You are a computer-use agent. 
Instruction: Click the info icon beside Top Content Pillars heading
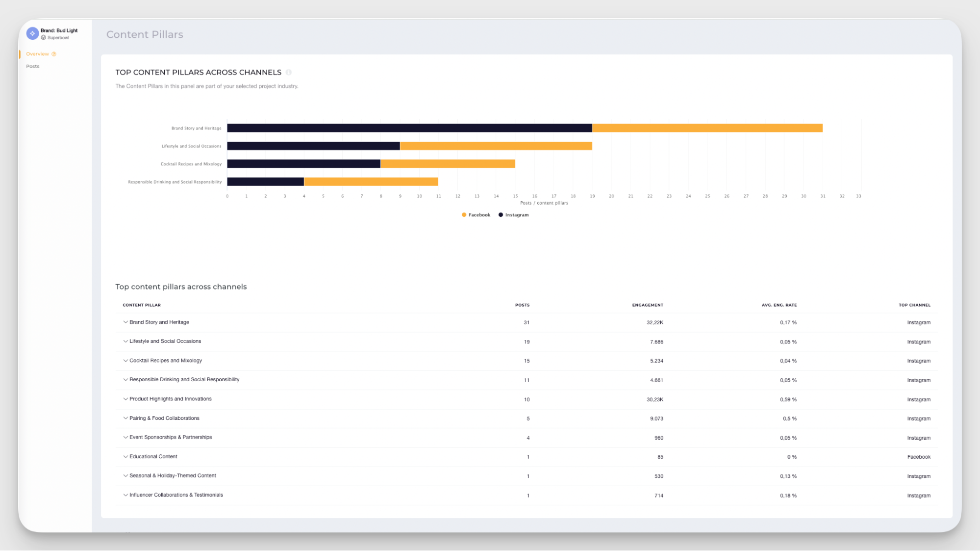289,72
